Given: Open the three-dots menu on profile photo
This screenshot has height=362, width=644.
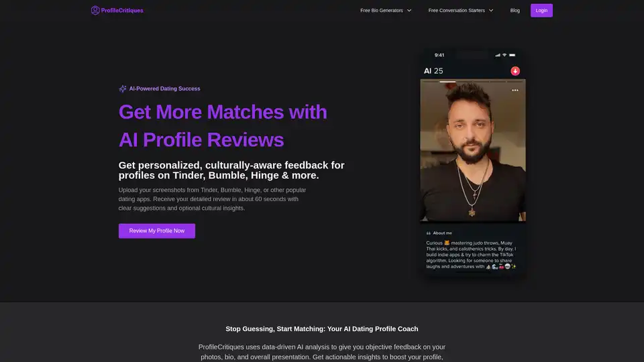Looking at the screenshot, I should (515, 90).
